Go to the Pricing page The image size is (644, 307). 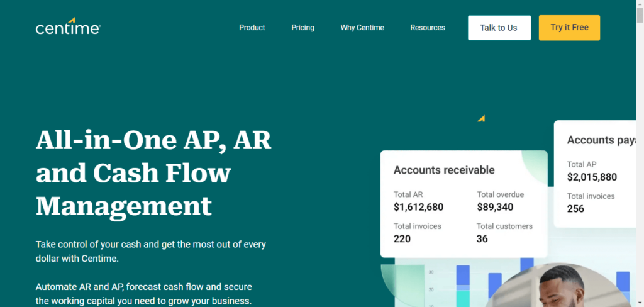pos(303,28)
